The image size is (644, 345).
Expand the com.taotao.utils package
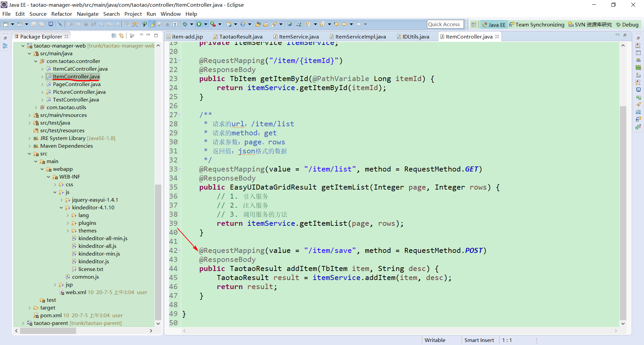36,108
